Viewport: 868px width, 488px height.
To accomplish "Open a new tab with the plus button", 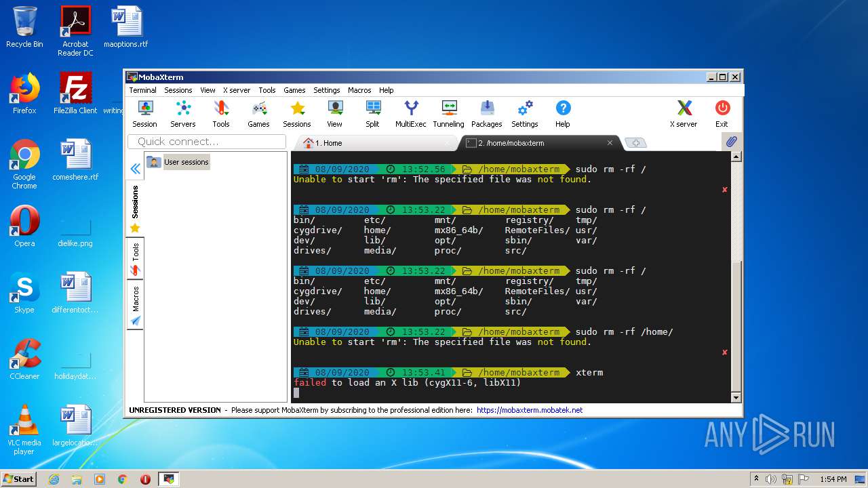I will point(635,143).
